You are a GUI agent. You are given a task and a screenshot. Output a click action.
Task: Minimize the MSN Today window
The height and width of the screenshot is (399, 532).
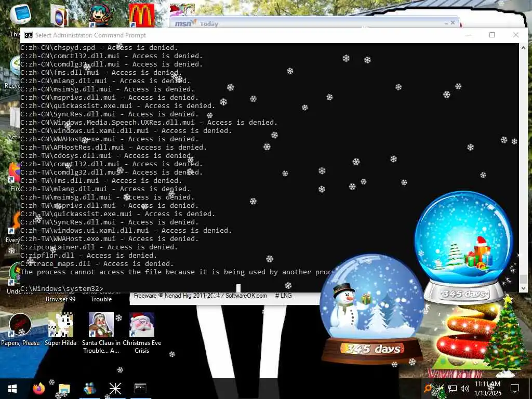pyautogui.click(x=446, y=23)
